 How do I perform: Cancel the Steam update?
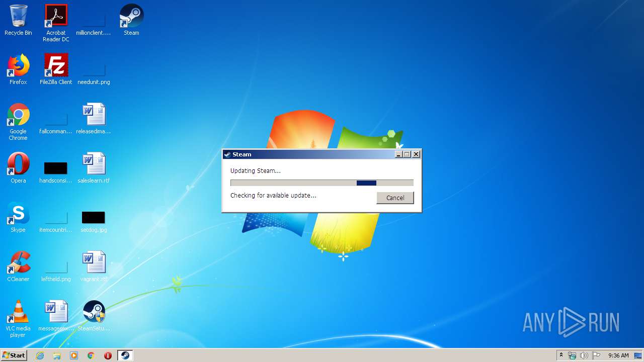(x=395, y=198)
